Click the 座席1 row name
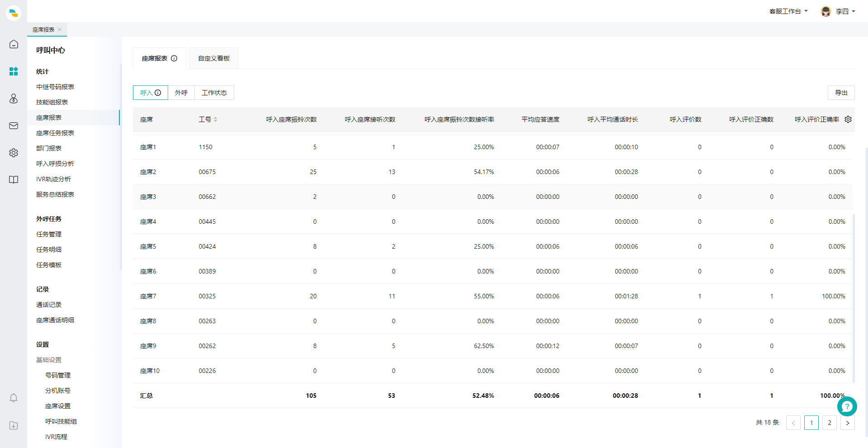 pos(148,147)
